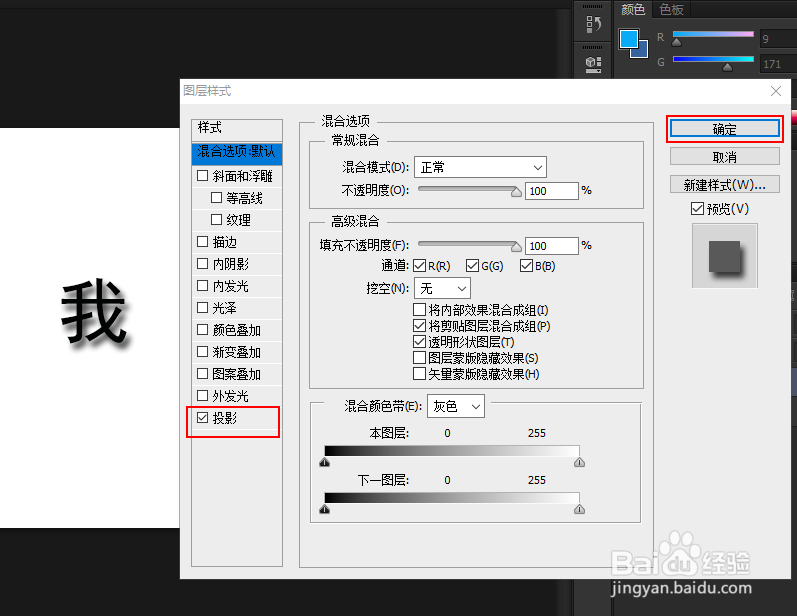
Task: Open the History panel icon
Action: tap(593, 24)
